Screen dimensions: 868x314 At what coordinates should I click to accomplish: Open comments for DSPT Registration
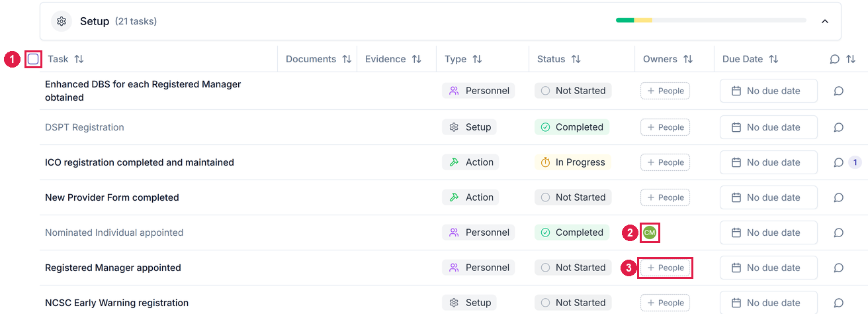pyautogui.click(x=838, y=127)
